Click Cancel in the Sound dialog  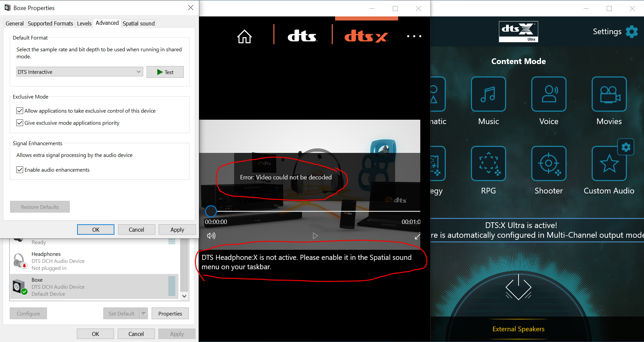(x=136, y=334)
